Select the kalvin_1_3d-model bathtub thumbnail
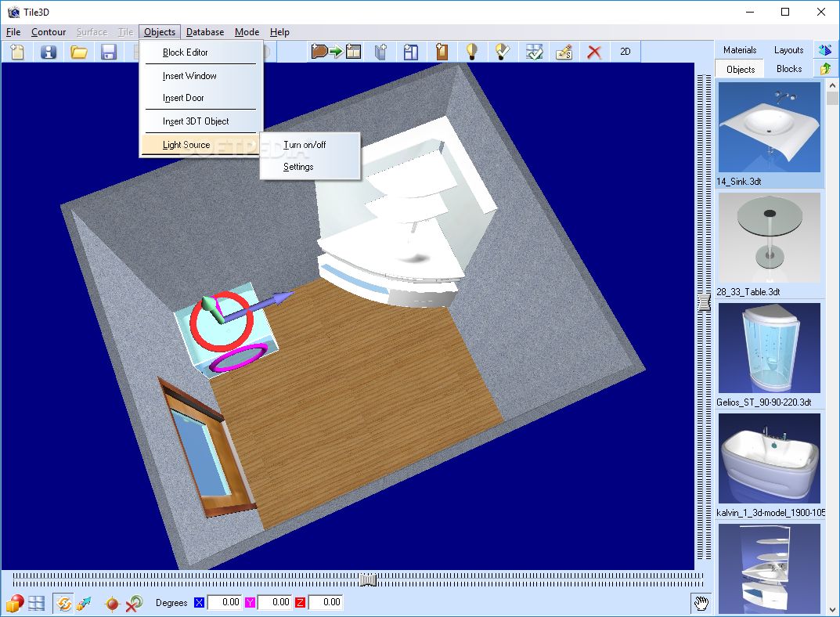The width and height of the screenshot is (840, 617). (x=770, y=459)
